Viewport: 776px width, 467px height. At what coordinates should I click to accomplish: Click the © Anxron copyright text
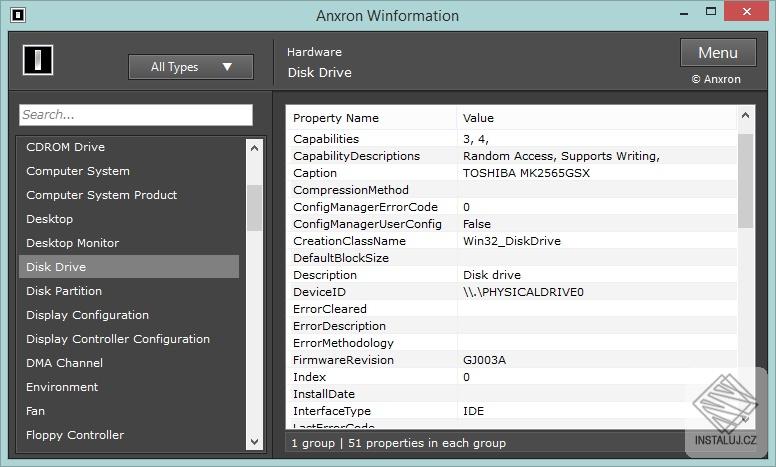(x=716, y=79)
